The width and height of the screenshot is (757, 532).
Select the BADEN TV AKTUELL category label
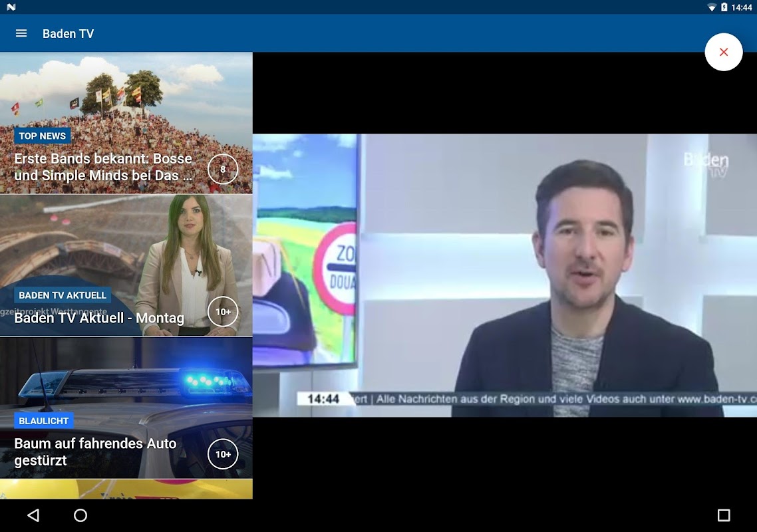point(63,295)
